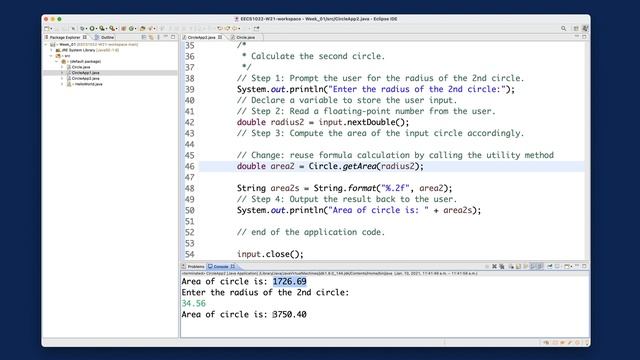Open the New file dropdown arrow
Image resolution: width=640 pixels, height=360 pixels.
click(x=51, y=29)
